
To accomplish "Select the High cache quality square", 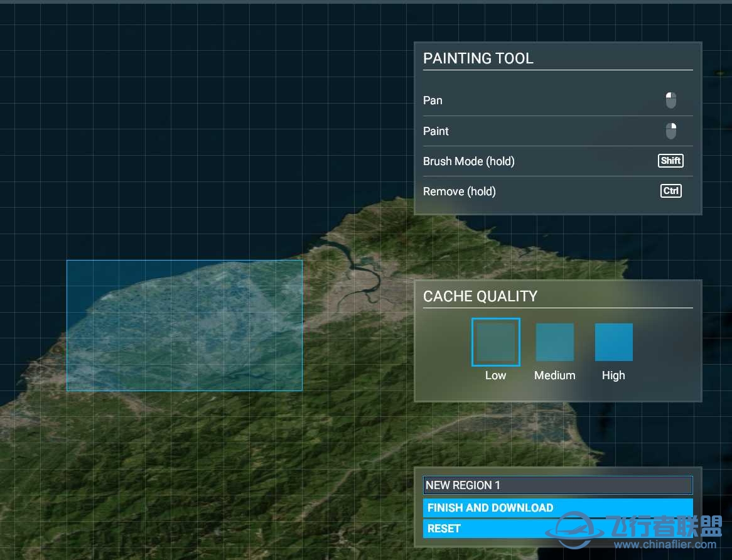I will coord(613,342).
